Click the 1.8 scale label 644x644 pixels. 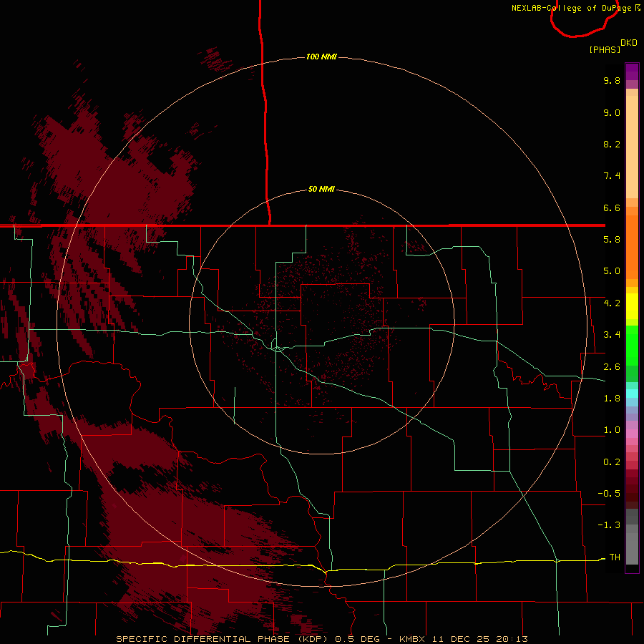pos(612,399)
